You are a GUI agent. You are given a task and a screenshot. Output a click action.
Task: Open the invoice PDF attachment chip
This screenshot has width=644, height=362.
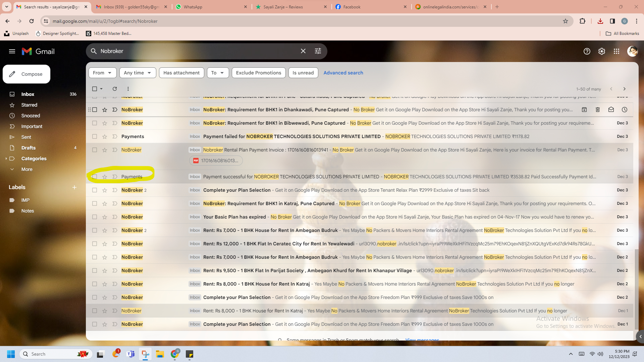pyautogui.click(x=216, y=161)
